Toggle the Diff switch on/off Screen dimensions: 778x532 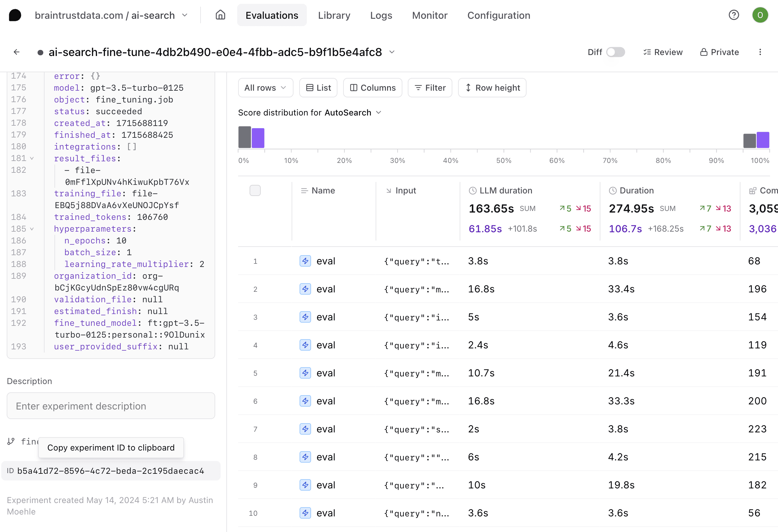pyautogui.click(x=615, y=52)
